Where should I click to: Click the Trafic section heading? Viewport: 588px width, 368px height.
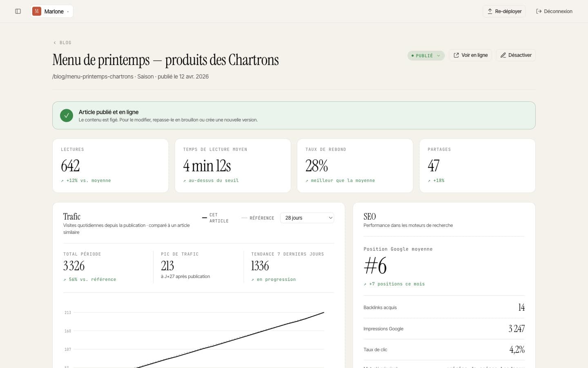tap(72, 216)
